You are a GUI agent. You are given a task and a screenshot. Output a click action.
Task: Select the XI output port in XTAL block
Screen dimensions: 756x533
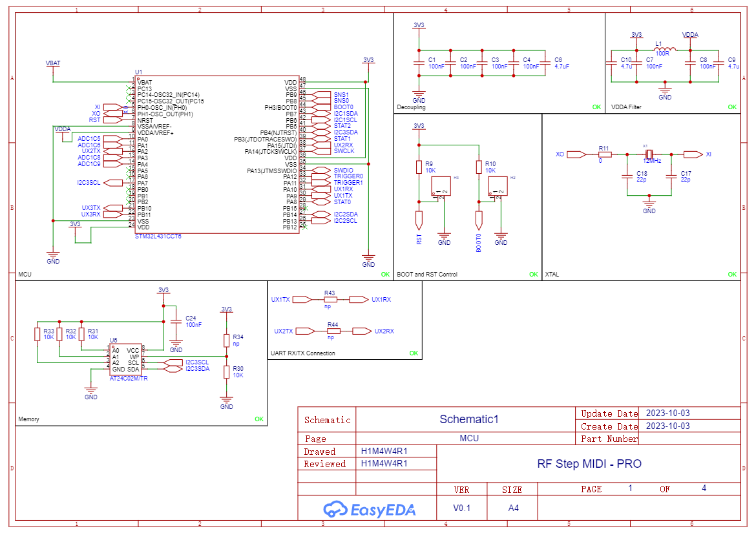tap(693, 154)
